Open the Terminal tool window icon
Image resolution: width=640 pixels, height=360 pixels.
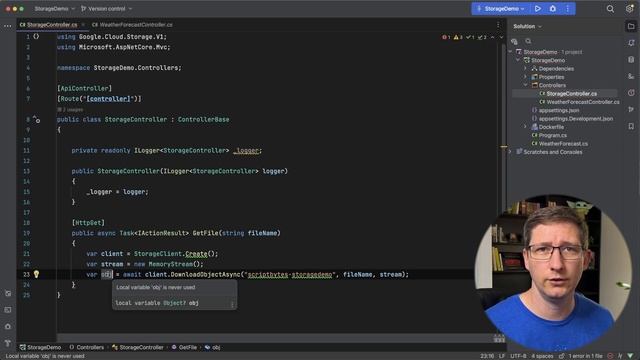click(x=8, y=310)
